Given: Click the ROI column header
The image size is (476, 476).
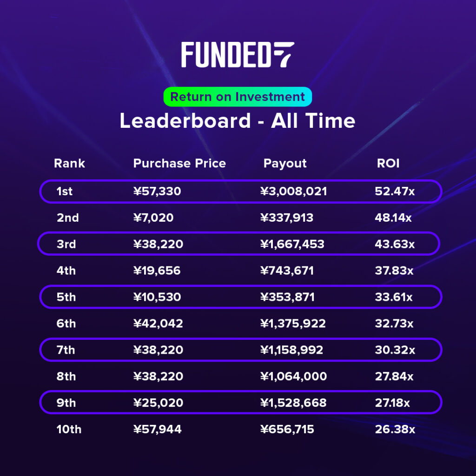Looking at the screenshot, I should click(x=388, y=164).
